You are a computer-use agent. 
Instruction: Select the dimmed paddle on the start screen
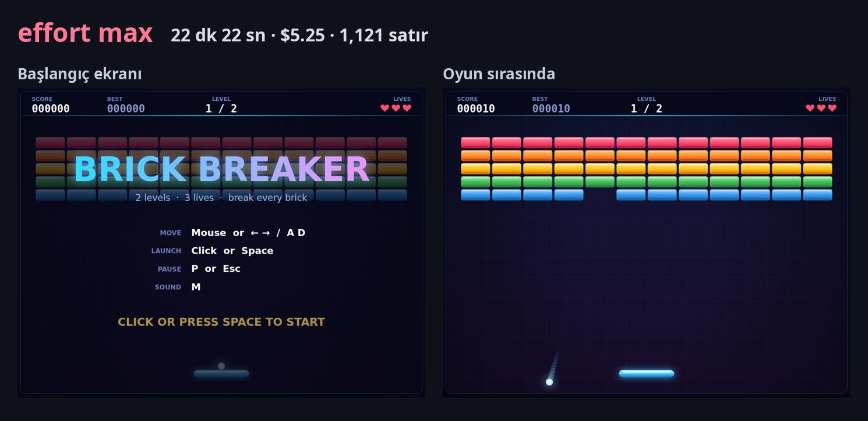coord(221,374)
